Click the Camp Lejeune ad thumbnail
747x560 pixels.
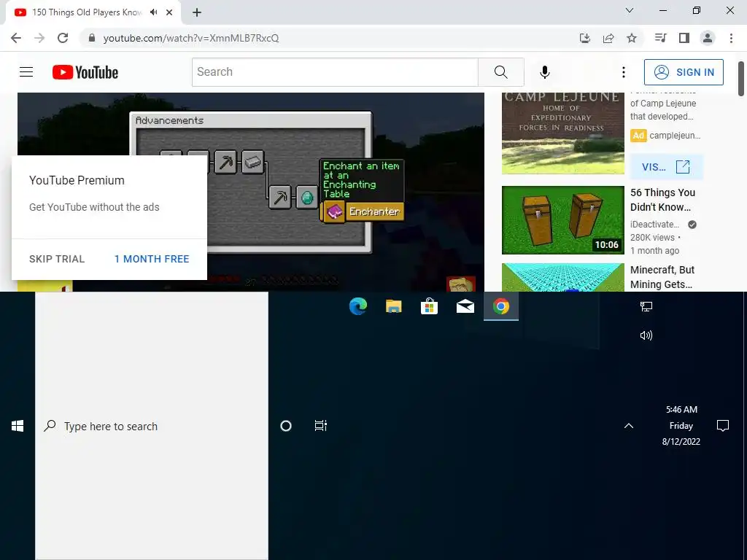(x=562, y=133)
